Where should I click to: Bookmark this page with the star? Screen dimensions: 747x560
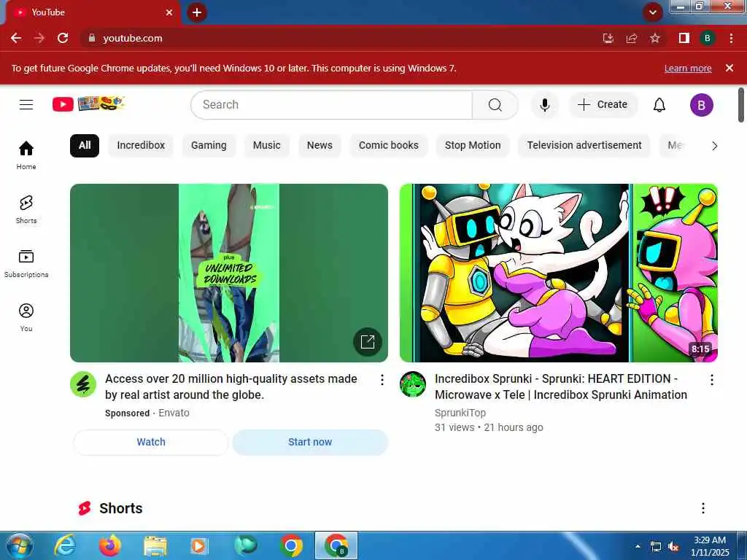(655, 38)
